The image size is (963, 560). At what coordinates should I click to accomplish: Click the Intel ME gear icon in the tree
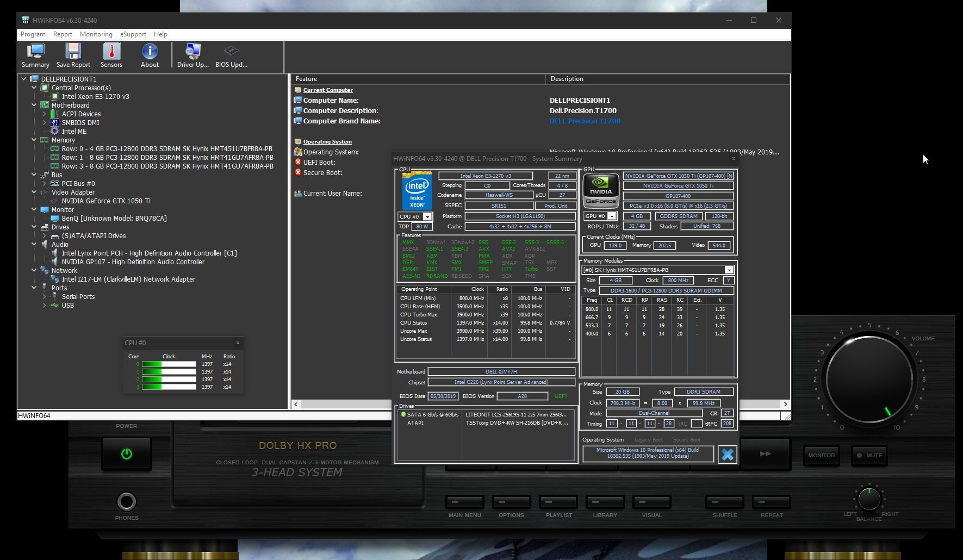point(55,131)
